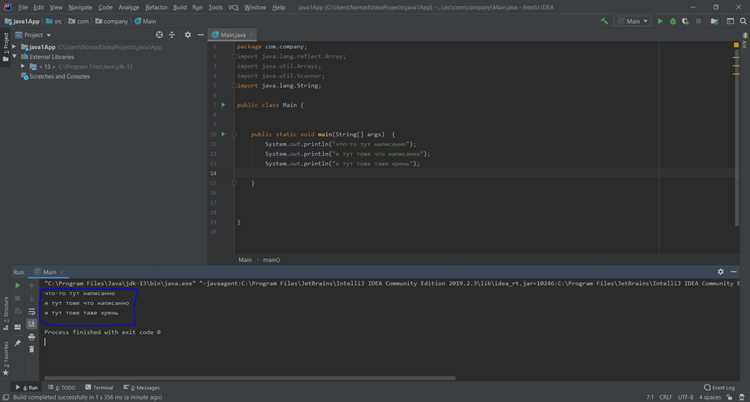Select the Main tab in Run panel
Screen dimensions: 750x402
point(47,272)
